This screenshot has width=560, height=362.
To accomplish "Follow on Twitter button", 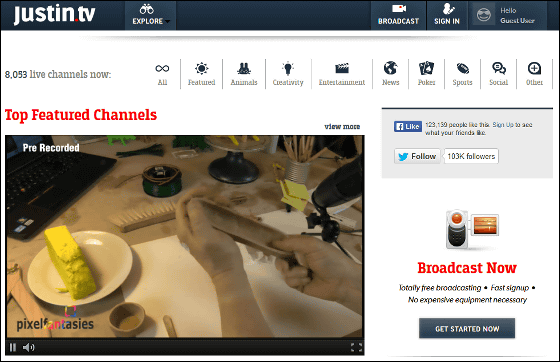I will 417,156.
